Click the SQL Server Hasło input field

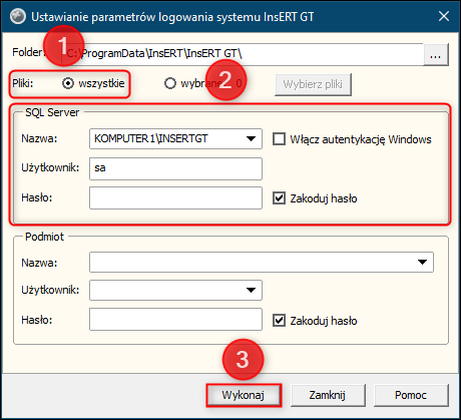(x=176, y=198)
